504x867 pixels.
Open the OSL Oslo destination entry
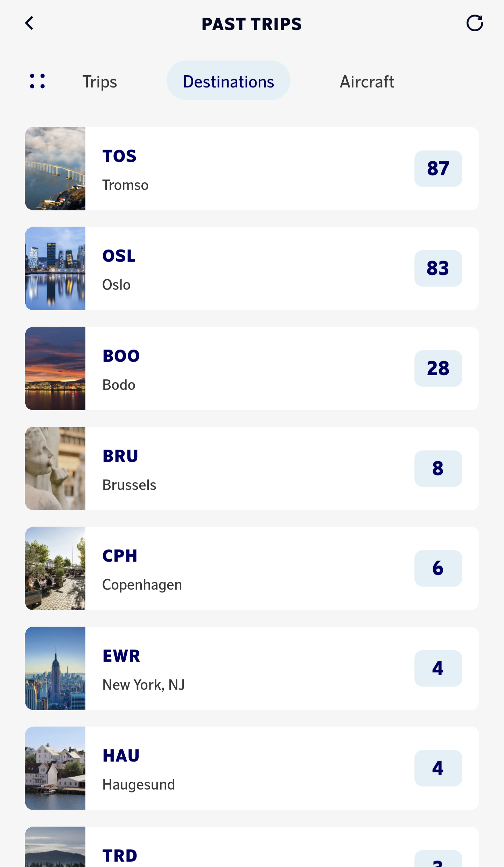tap(252, 268)
